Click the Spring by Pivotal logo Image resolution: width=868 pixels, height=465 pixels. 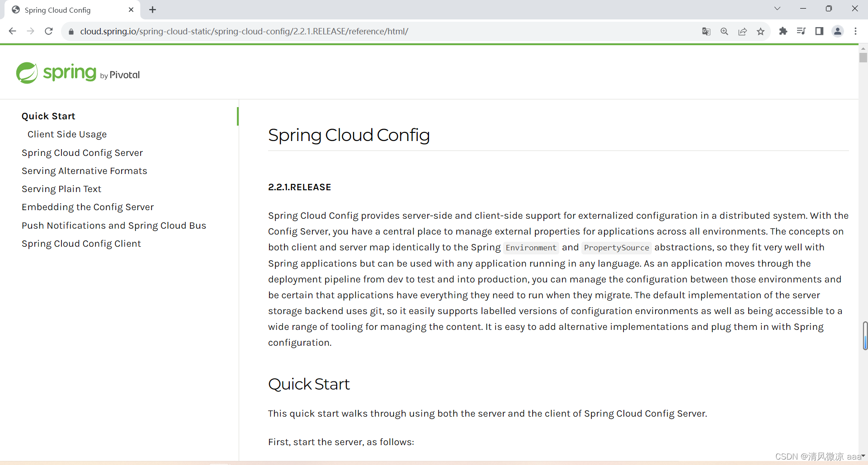click(x=78, y=73)
